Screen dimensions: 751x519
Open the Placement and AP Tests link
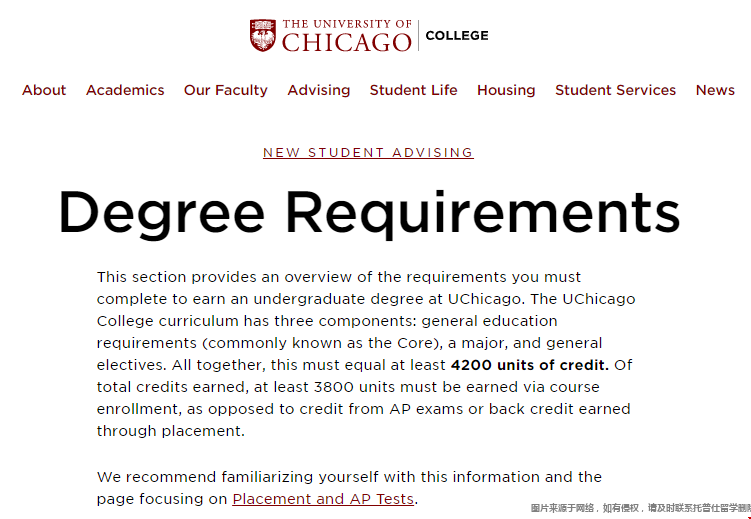(323, 499)
